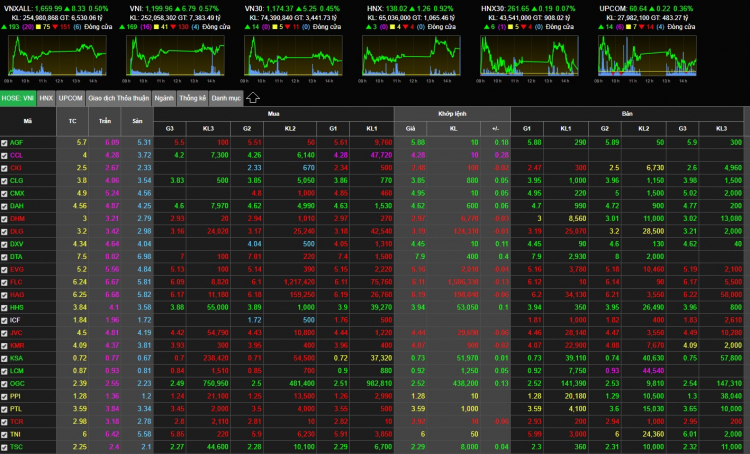The width and height of the screenshot is (750, 454).
Task: Open the UPCOM tab
Action: 71,98
